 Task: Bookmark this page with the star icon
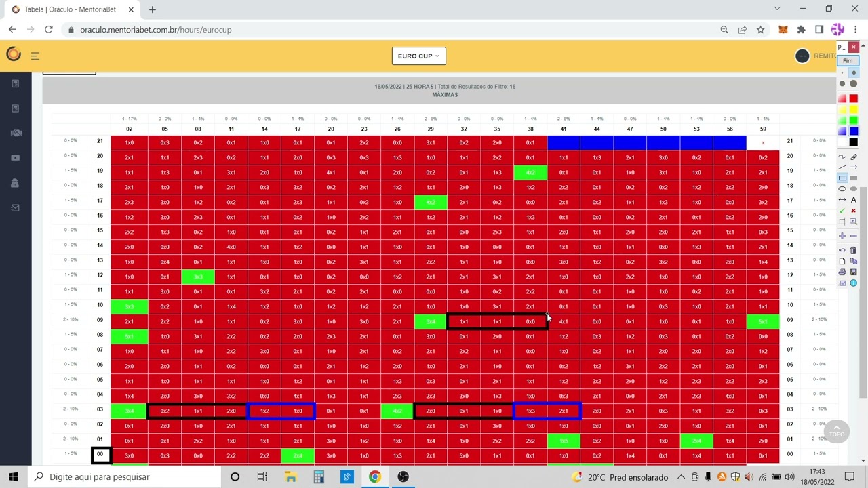(760, 30)
